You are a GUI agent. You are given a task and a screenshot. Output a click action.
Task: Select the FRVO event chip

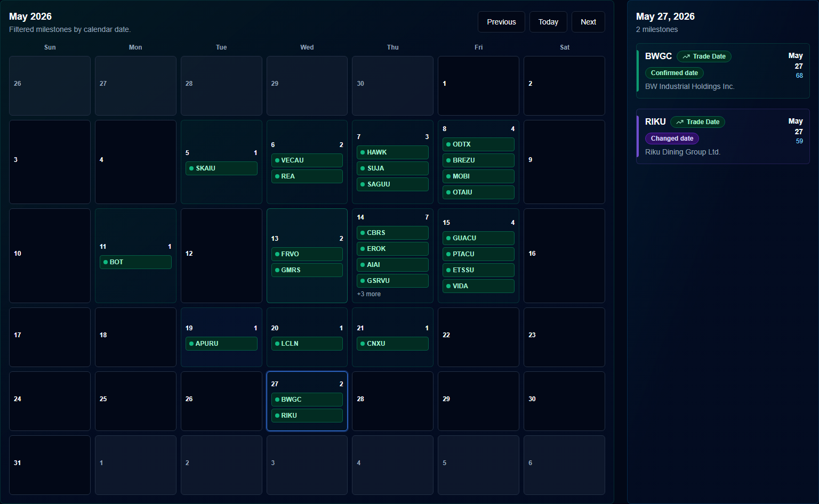point(307,254)
